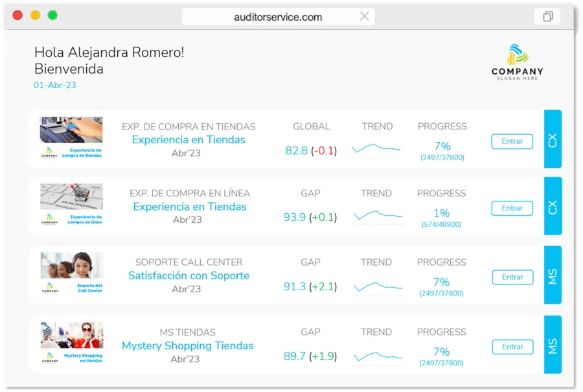Open Experiencia en Tiendas under Exp. de compra en tiendas
The height and width of the screenshot is (392, 583).
[189, 139]
